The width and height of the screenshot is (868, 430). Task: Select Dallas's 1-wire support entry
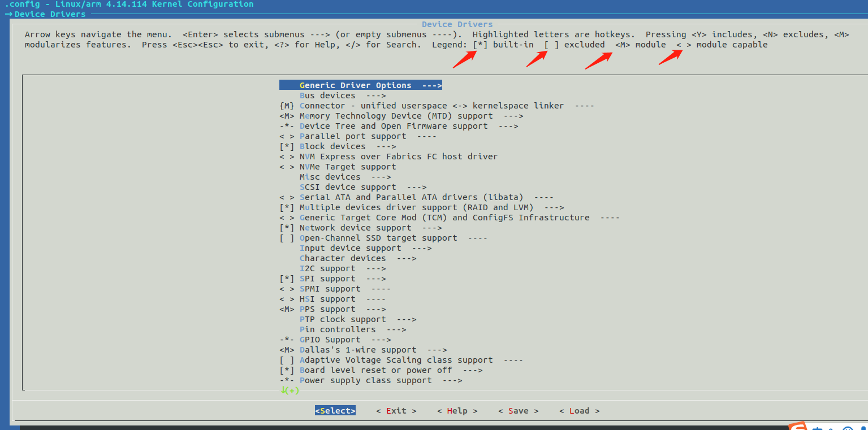(x=363, y=350)
